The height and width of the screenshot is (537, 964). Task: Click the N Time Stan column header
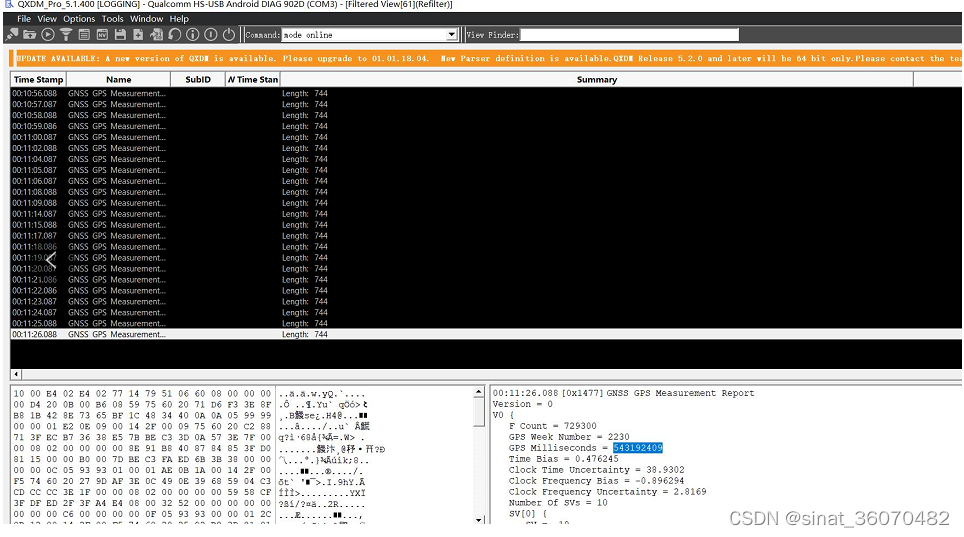click(x=253, y=79)
